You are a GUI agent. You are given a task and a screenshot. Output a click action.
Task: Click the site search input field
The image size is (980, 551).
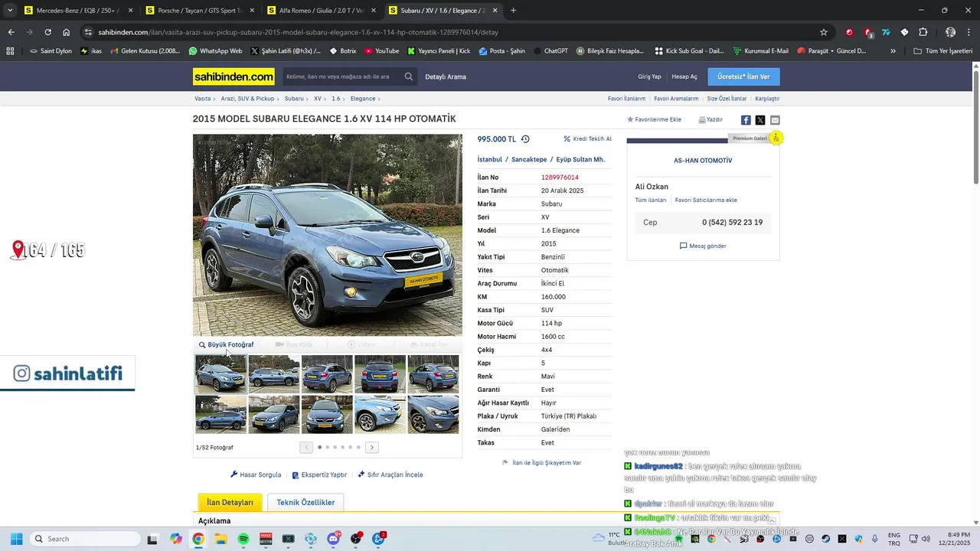coord(342,77)
